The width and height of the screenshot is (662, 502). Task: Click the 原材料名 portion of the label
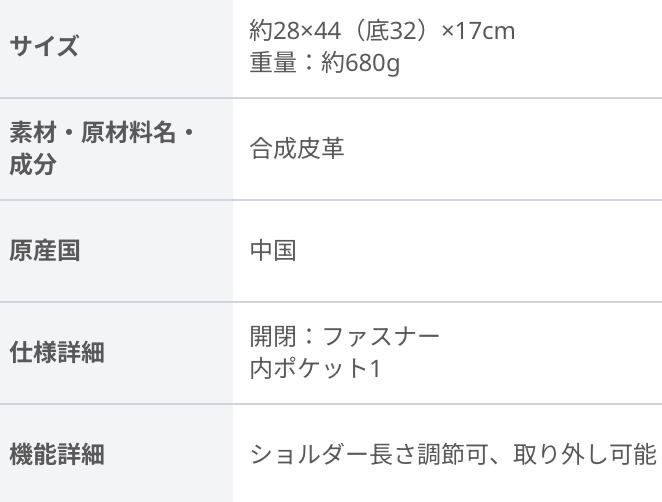coord(128,132)
